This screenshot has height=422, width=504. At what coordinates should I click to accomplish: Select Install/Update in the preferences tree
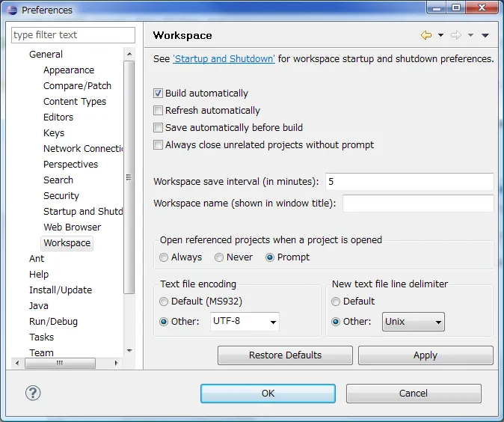click(x=61, y=290)
